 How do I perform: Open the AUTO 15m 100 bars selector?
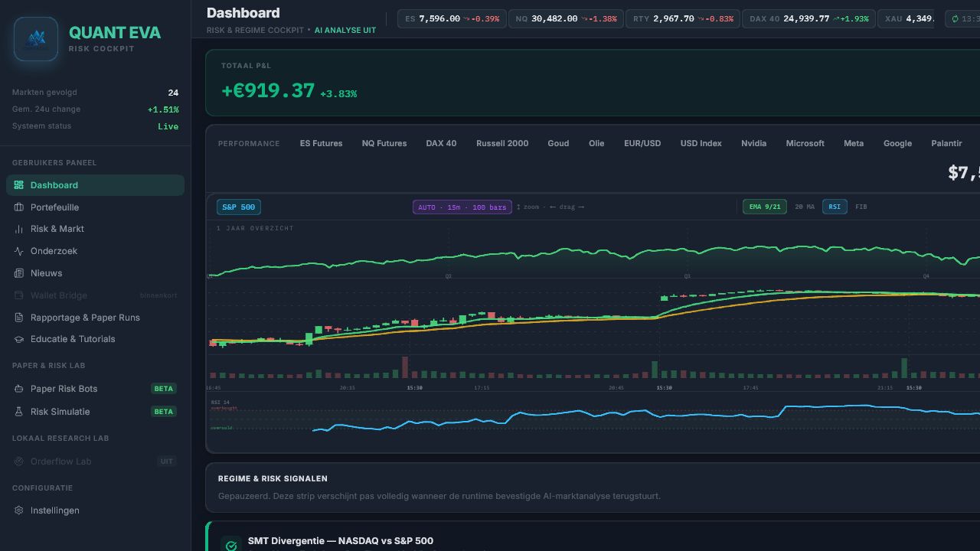(x=462, y=207)
